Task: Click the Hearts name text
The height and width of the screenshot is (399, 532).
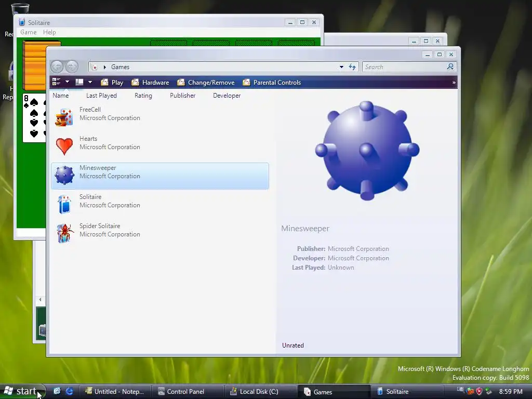Action: pyautogui.click(x=88, y=139)
